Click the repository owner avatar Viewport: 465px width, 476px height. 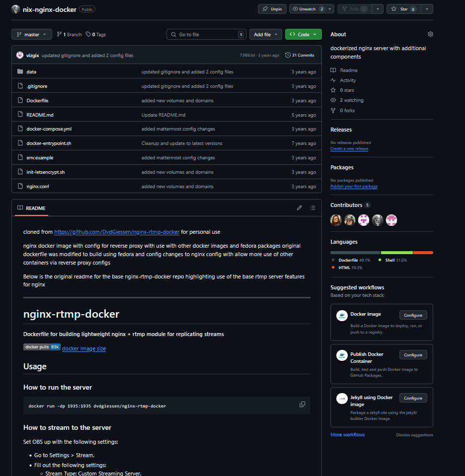pyautogui.click(x=14, y=9)
